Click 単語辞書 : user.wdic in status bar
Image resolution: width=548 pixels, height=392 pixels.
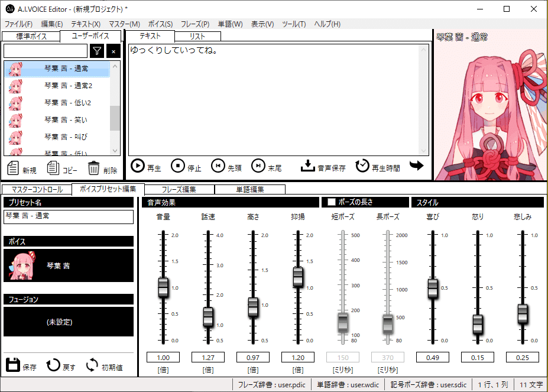pyautogui.click(x=348, y=385)
